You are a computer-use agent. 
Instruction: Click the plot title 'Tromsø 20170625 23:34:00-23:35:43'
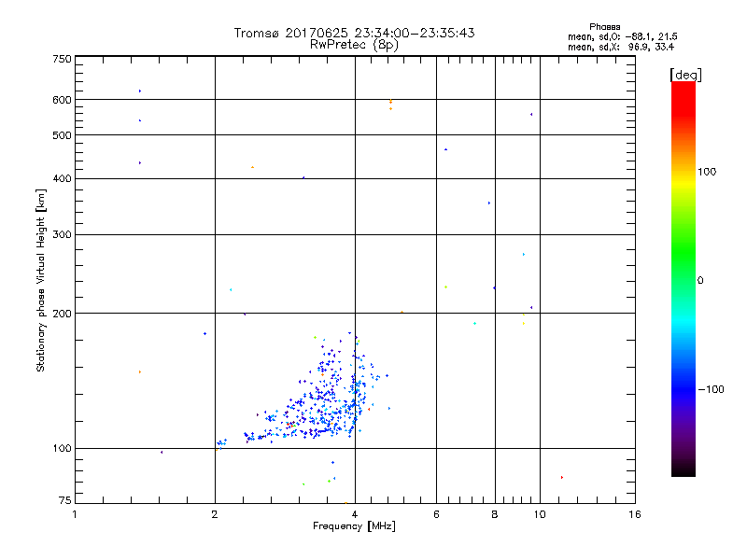coord(354,33)
